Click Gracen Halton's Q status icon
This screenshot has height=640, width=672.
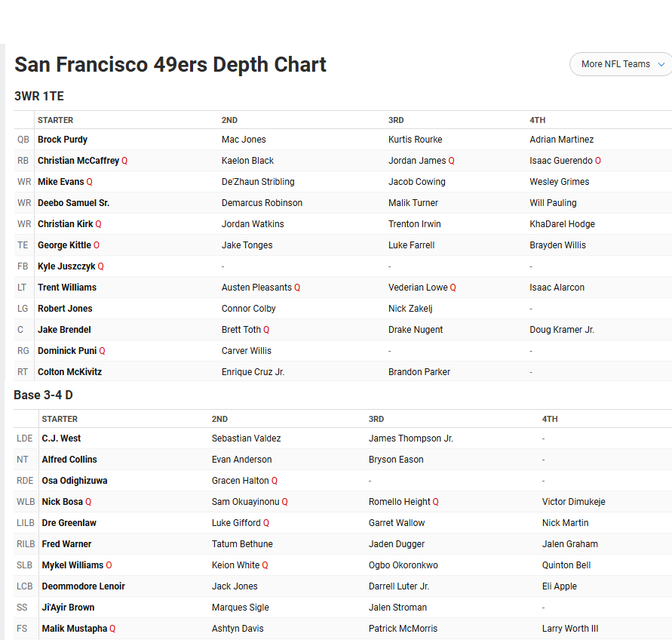pos(275,481)
